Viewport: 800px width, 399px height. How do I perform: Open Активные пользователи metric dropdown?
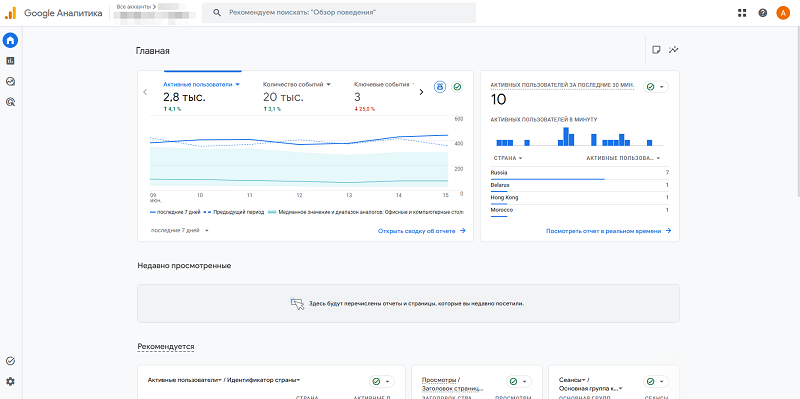[202, 84]
